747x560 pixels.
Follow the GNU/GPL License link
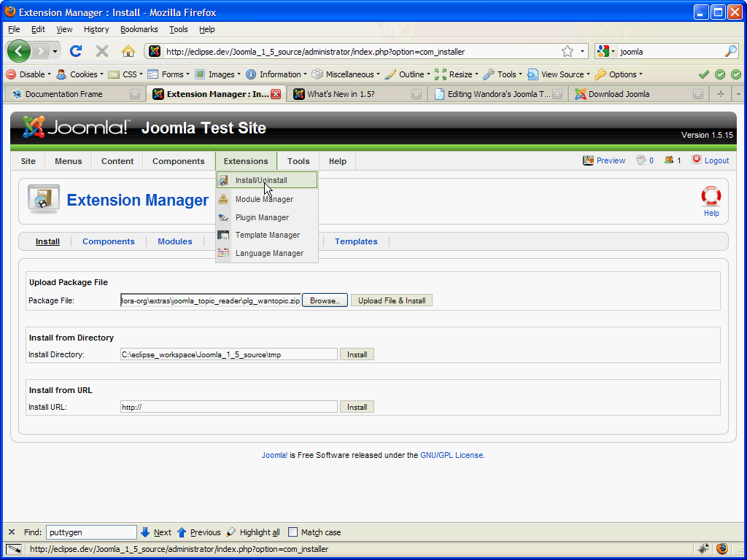(x=451, y=454)
